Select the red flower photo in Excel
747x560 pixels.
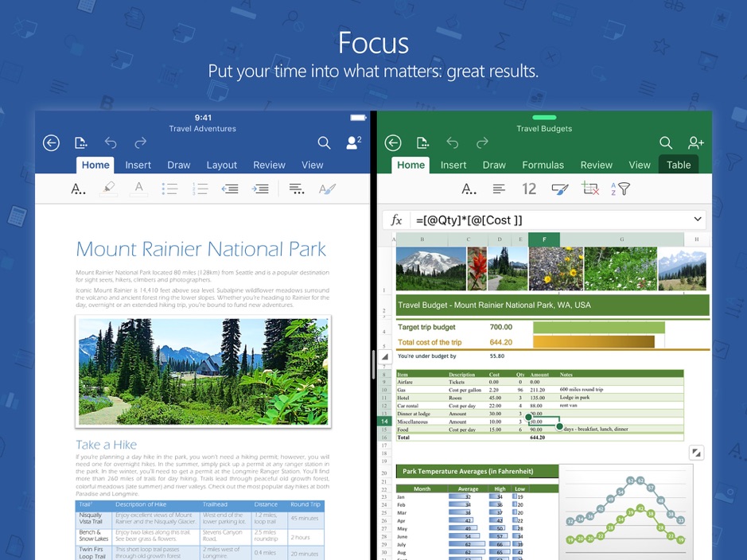[x=477, y=269]
